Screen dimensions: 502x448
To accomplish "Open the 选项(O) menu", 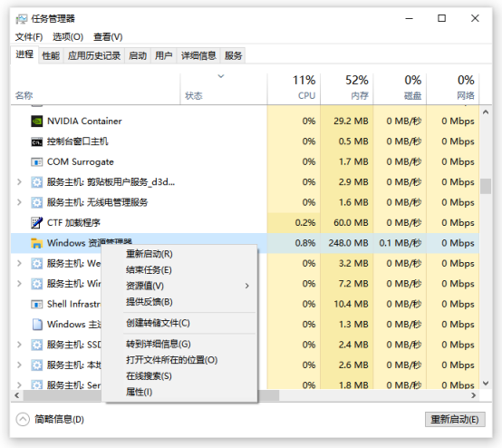I will tap(68, 37).
